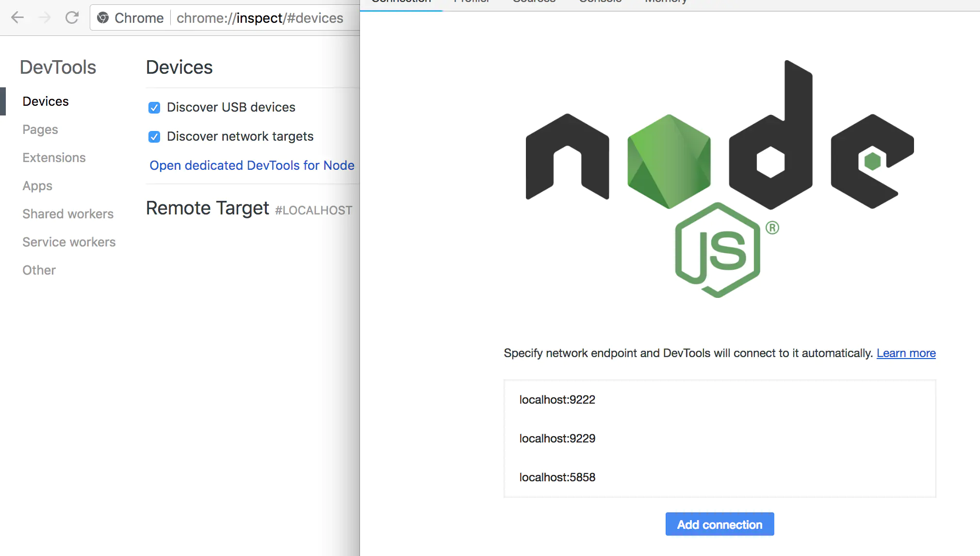Open dedicated DevTools for Node link
The image size is (980, 556).
point(252,165)
